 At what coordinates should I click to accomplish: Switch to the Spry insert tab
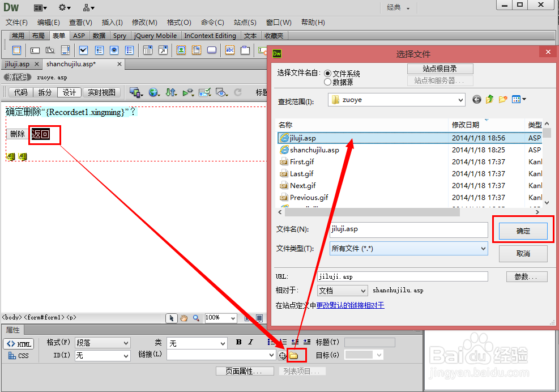[x=120, y=36]
